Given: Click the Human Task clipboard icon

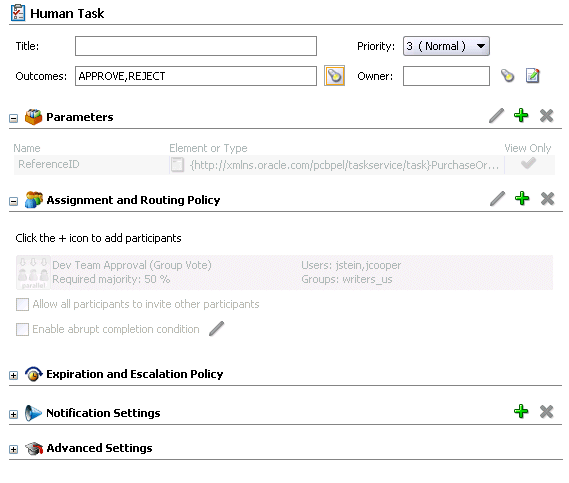Looking at the screenshot, I should (18, 13).
